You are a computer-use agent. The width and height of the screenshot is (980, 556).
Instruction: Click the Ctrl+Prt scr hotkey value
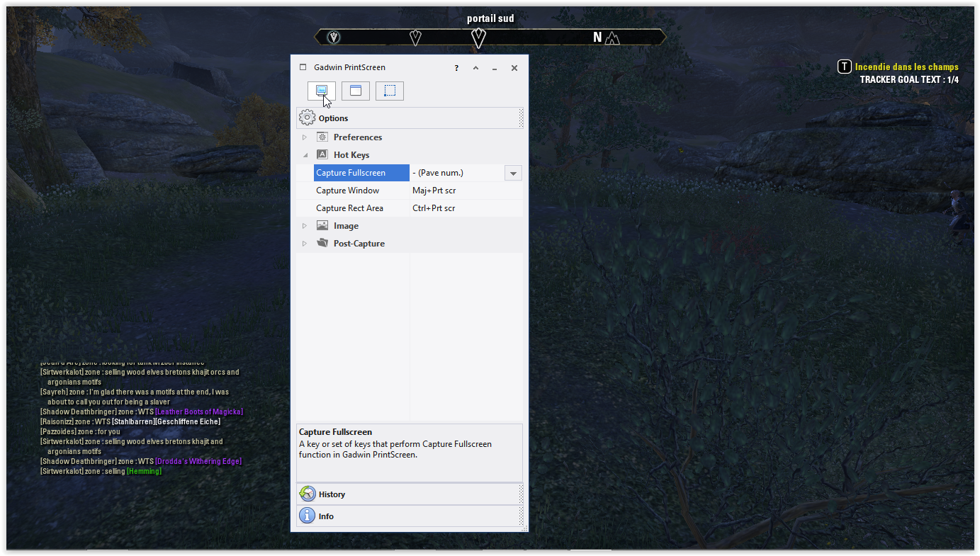[434, 208]
